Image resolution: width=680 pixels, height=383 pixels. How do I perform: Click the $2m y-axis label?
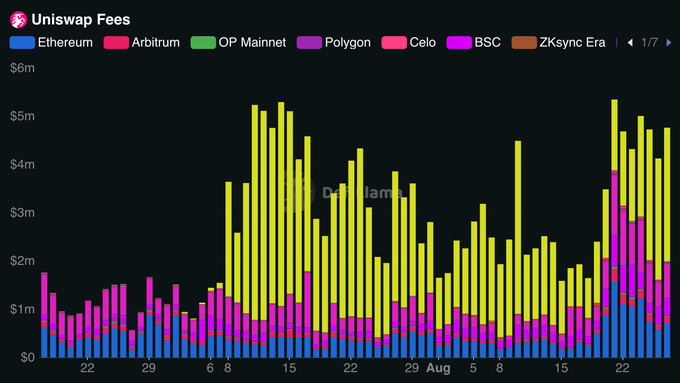[x=23, y=261]
